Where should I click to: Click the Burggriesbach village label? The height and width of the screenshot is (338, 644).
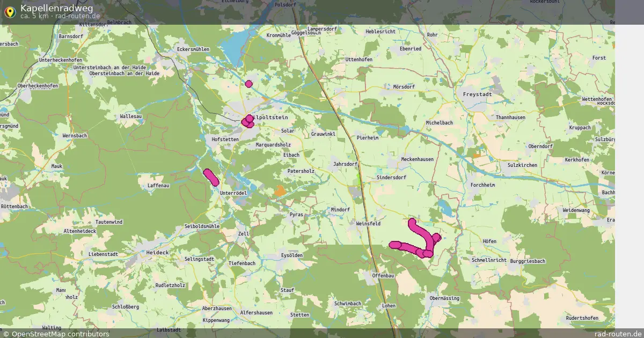point(528,261)
